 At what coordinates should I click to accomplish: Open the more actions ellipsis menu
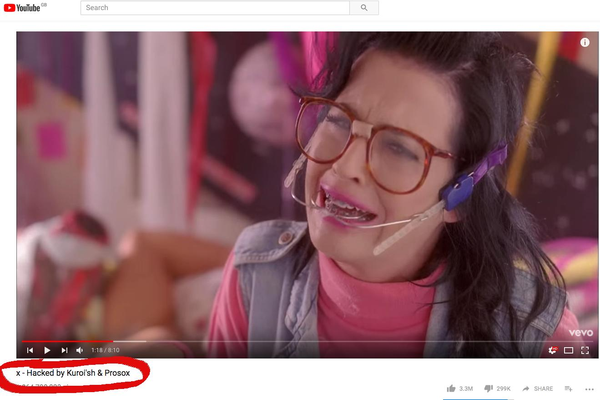589,389
